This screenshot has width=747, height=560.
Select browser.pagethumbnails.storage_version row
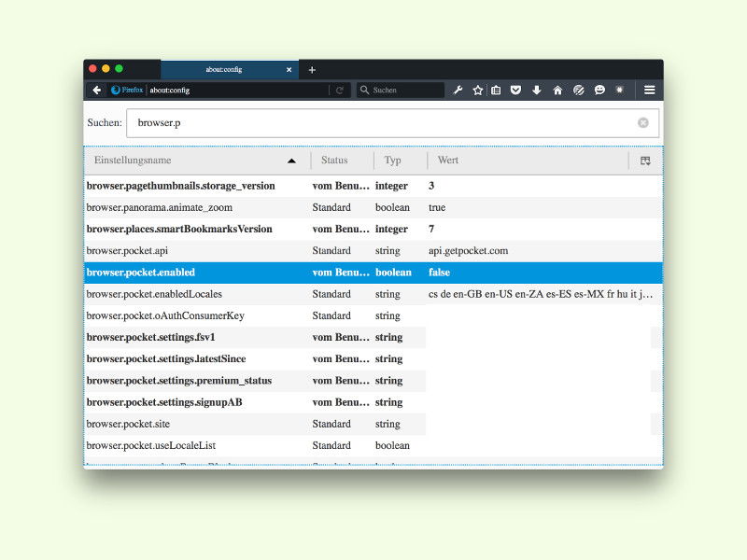(x=373, y=186)
